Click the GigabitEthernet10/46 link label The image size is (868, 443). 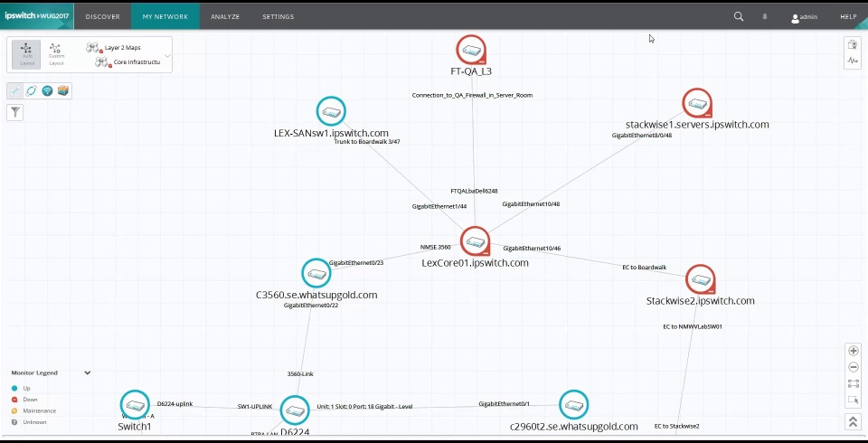532,249
